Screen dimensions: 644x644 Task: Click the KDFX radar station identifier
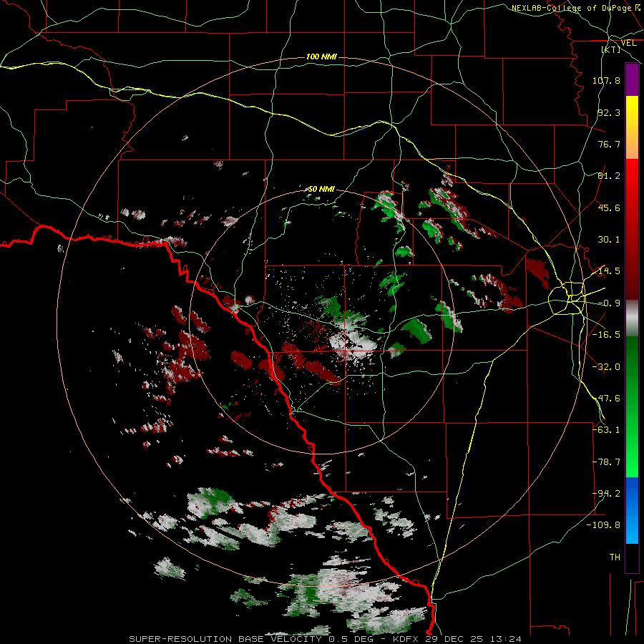pyautogui.click(x=406, y=639)
